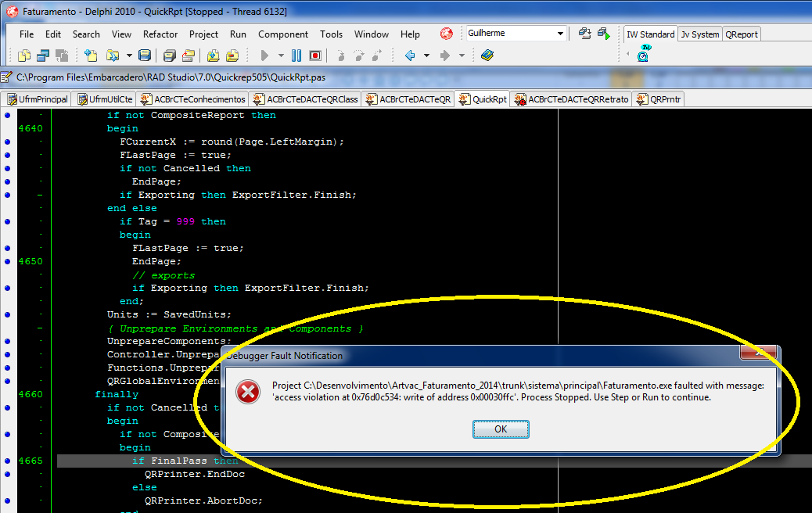Open the Tools menu
The width and height of the screenshot is (812, 513).
tap(331, 34)
